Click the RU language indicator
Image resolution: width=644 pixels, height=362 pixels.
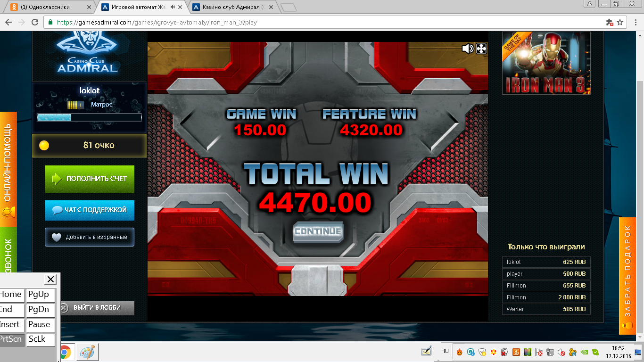click(445, 351)
